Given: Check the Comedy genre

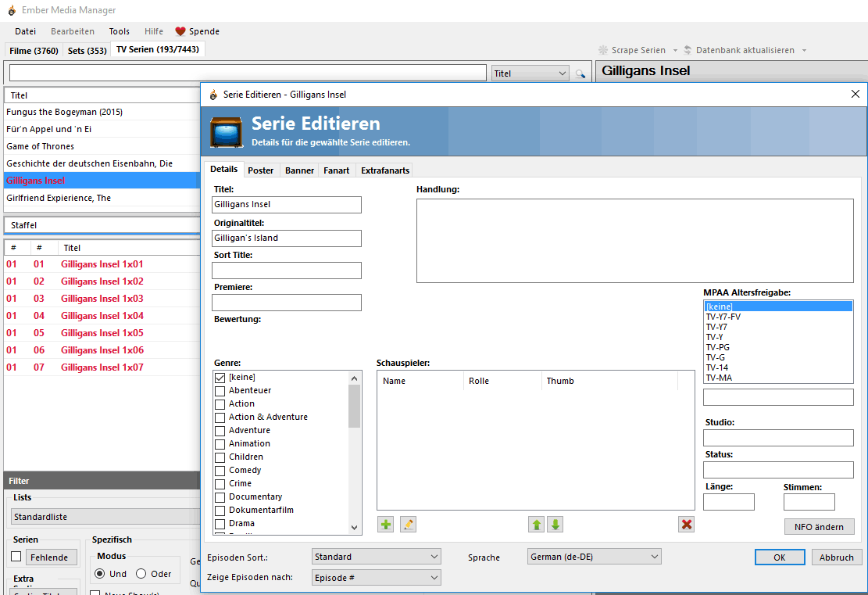Looking at the screenshot, I should [220, 471].
